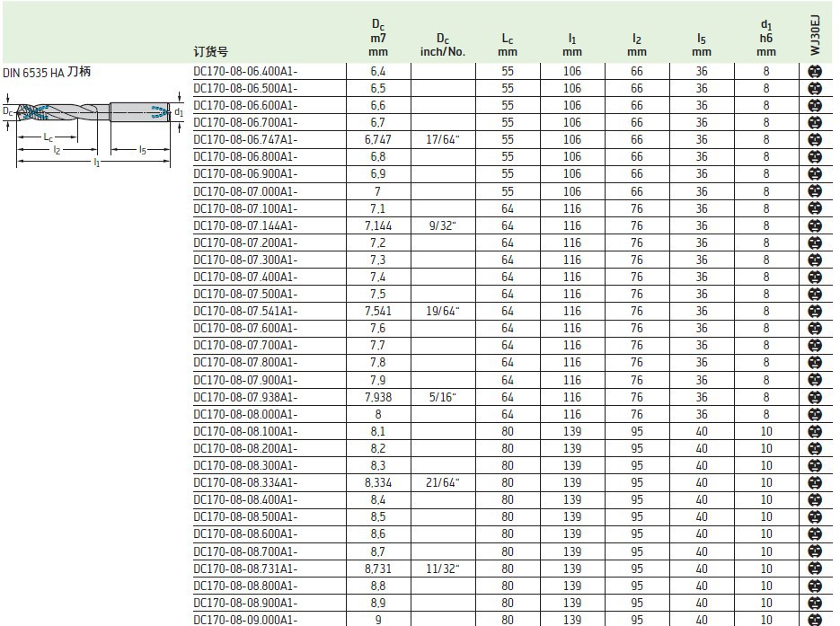Choose the face icon in row DC170-08-08.900A1-
Screen dimensions: 840x626
(x=814, y=603)
